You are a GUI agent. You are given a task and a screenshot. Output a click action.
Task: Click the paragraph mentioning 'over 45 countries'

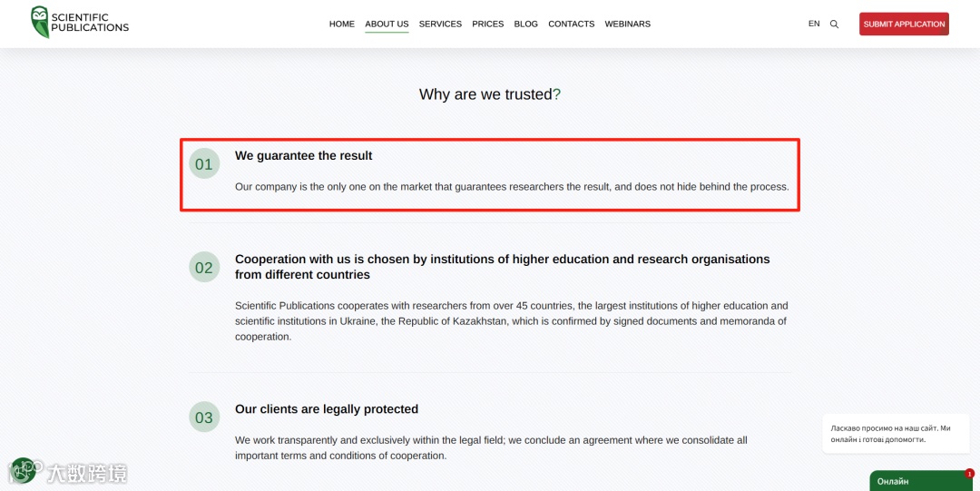tap(512, 321)
